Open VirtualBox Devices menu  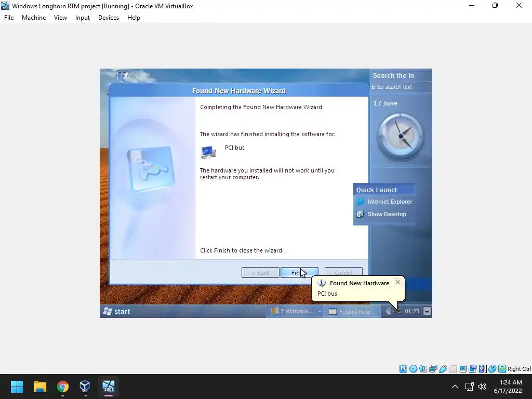(109, 18)
